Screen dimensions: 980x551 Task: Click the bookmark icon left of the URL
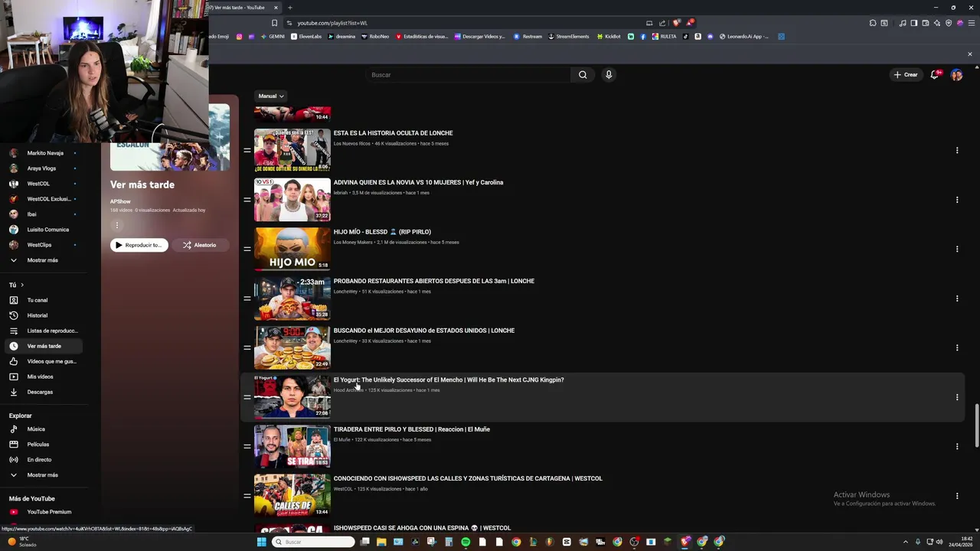(x=275, y=23)
